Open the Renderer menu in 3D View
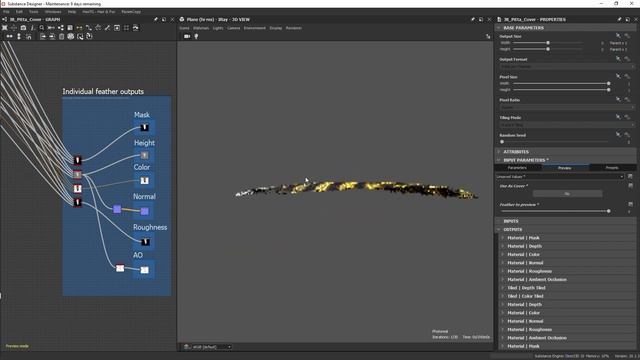The width and height of the screenshot is (640, 360). tap(293, 28)
